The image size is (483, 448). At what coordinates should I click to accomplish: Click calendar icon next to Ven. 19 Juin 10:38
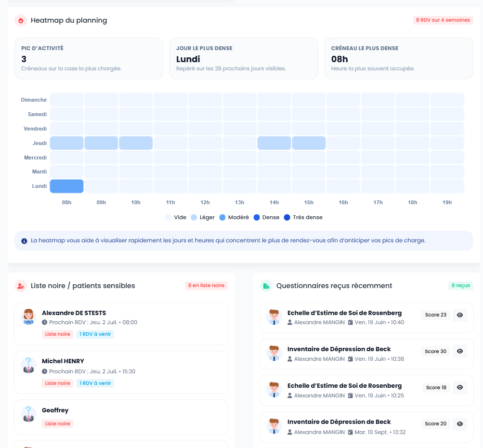(350, 359)
